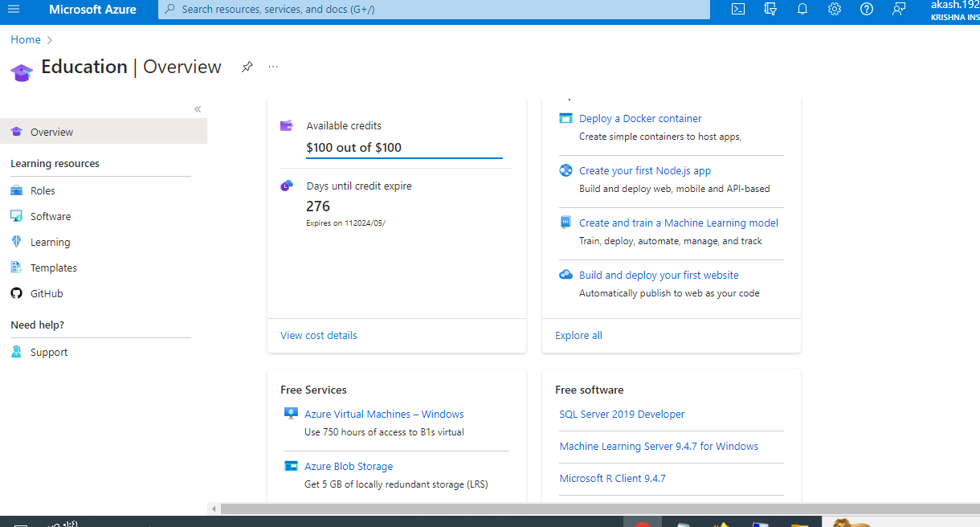980x527 pixels.
Task: Open Deploy a Docker container link
Action: (640, 118)
